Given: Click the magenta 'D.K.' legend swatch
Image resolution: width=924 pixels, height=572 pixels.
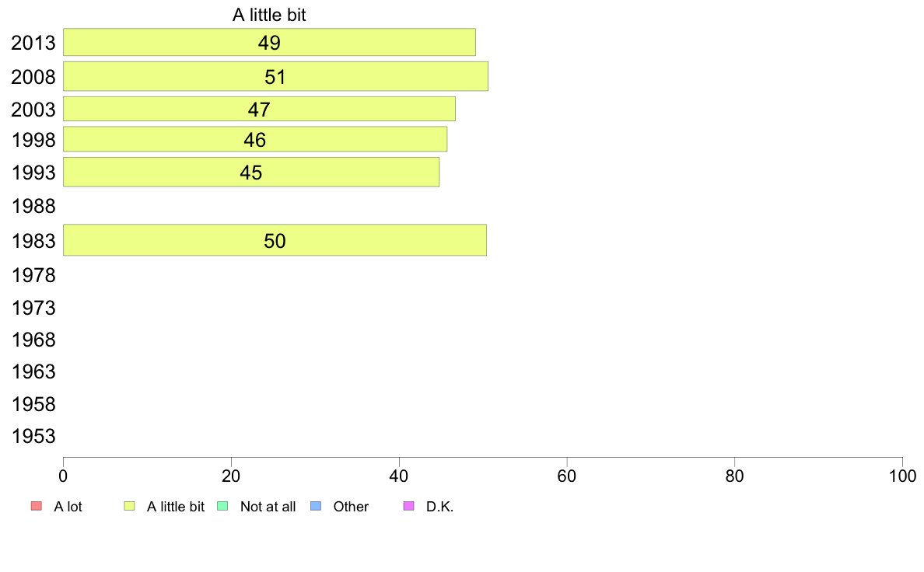Looking at the screenshot, I should 409,506.
